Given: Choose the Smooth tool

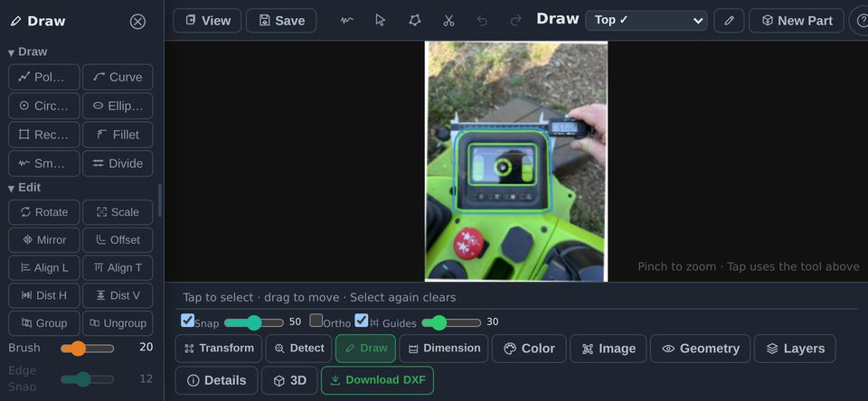Looking at the screenshot, I should point(44,163).
